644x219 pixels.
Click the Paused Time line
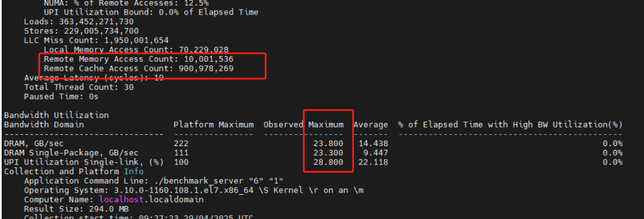pyautogui.click(x=61, y=97)
